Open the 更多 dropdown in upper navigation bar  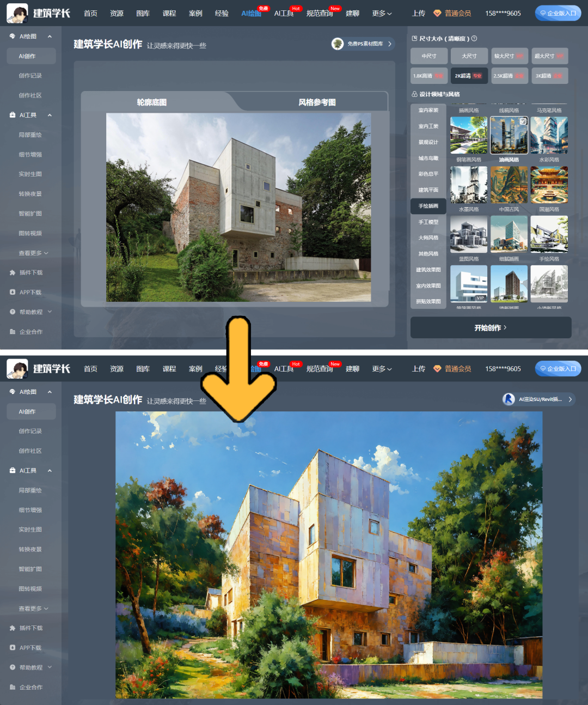(x=382, y=13)
